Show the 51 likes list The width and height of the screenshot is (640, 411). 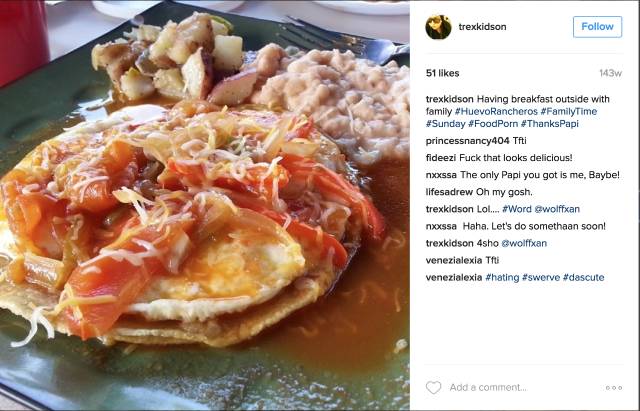[442, 73]
